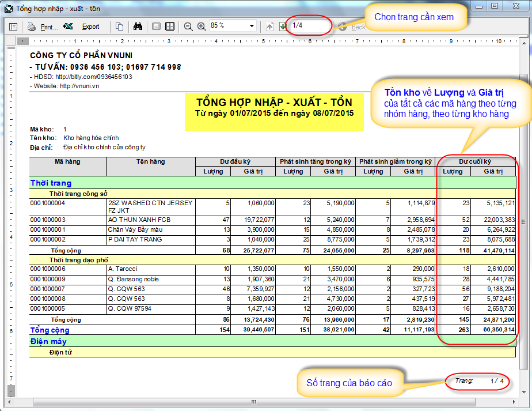Image resolution: width=532 pixels, height=411 pixels.
Task: Click the window title bar icon
Action: tap(8, 8)
